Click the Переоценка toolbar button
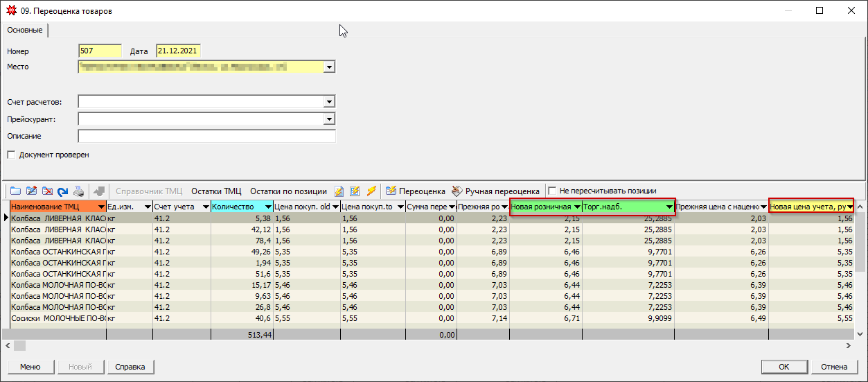This screenshot has height=382, width=868. click(x=415, y=191)
